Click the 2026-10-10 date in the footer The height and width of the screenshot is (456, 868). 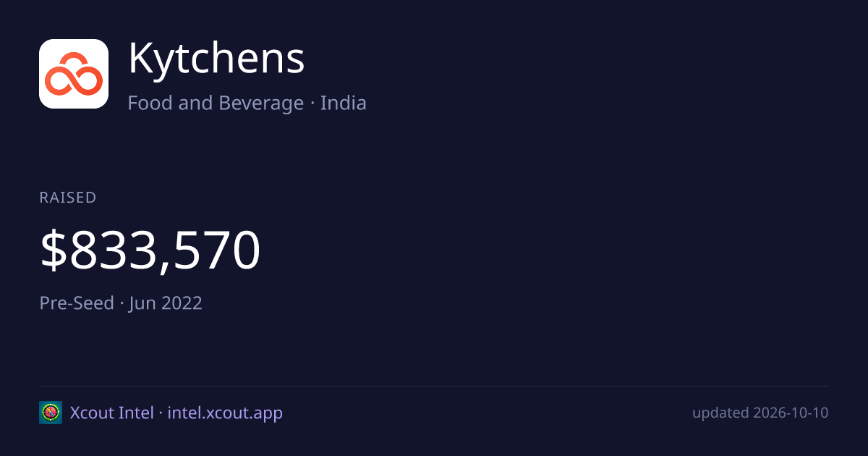[x=791, y=413]
